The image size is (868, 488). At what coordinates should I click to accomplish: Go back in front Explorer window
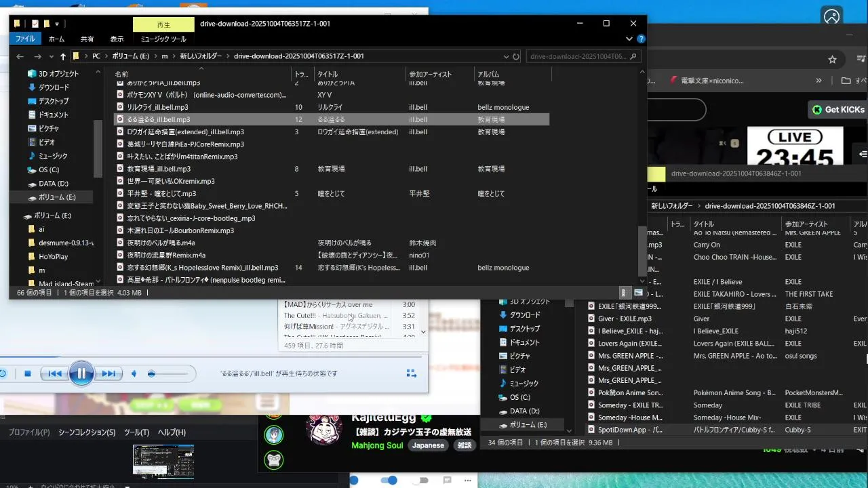pos(20,56)
